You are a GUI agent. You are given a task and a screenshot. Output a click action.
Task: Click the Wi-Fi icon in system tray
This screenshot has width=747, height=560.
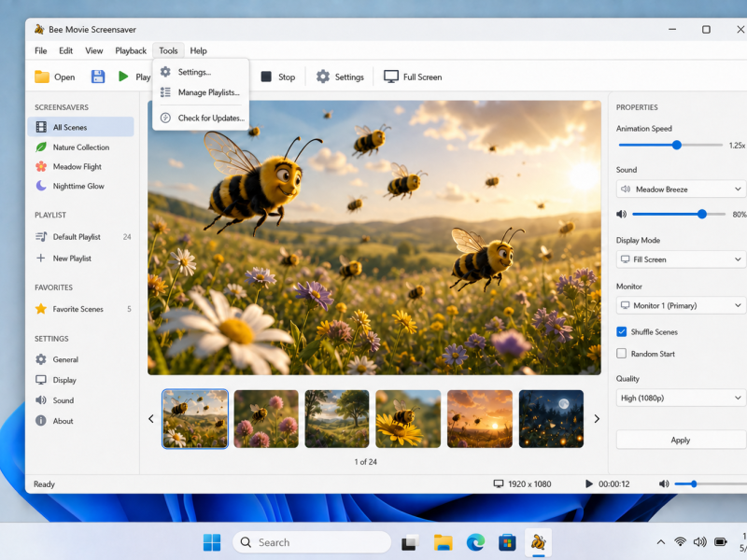(681, 542)
